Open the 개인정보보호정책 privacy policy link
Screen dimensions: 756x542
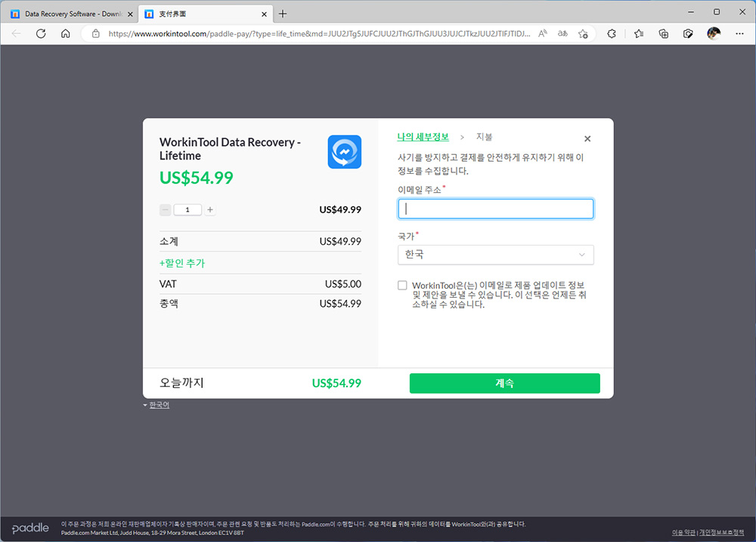pyautogui.click(x=722, y=532)
